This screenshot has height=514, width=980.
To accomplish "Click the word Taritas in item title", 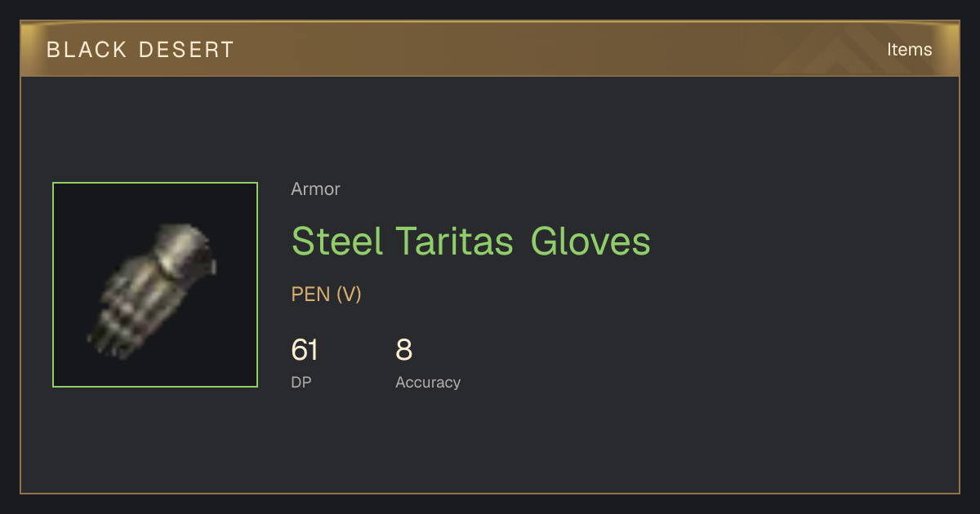I will tap(455, 241).
